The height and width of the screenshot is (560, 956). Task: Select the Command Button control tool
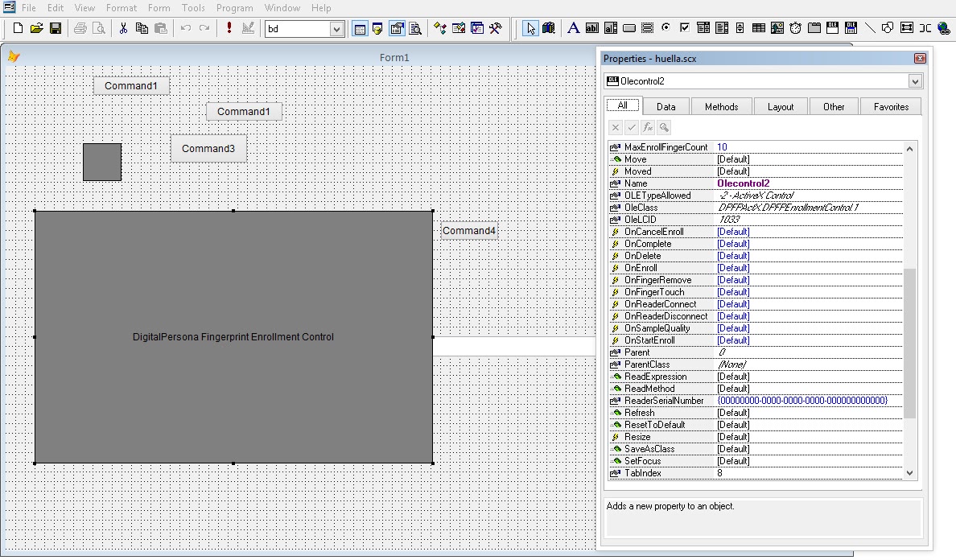click(629, 28)
